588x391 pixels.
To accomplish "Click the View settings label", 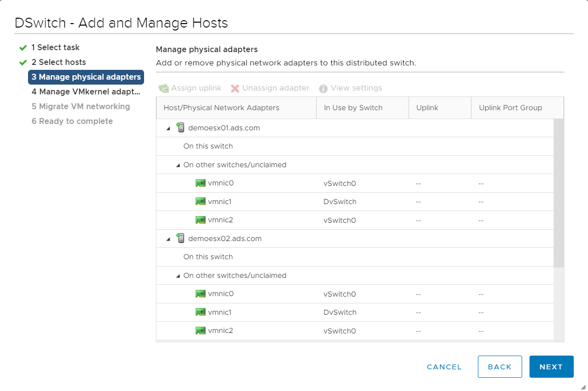I will [356, 88].
